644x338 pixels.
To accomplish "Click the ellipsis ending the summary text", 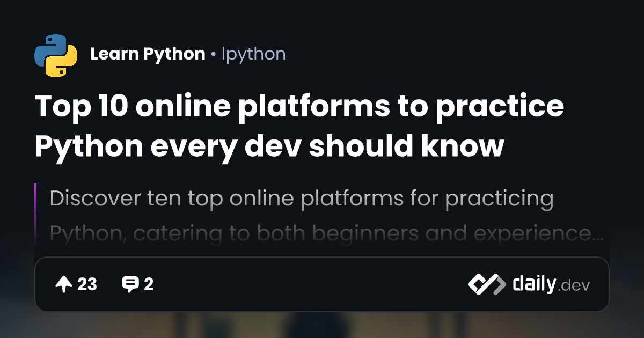I will [597, 234].
